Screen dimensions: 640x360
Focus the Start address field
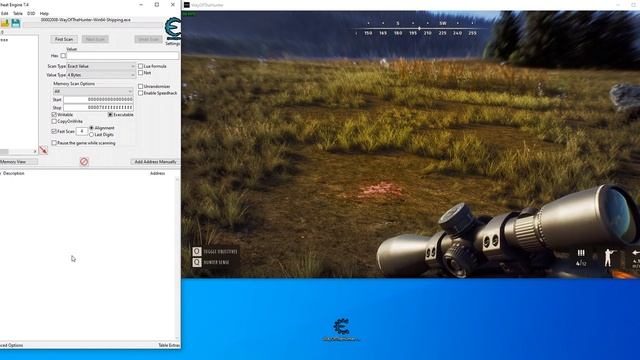coord(98,100)
